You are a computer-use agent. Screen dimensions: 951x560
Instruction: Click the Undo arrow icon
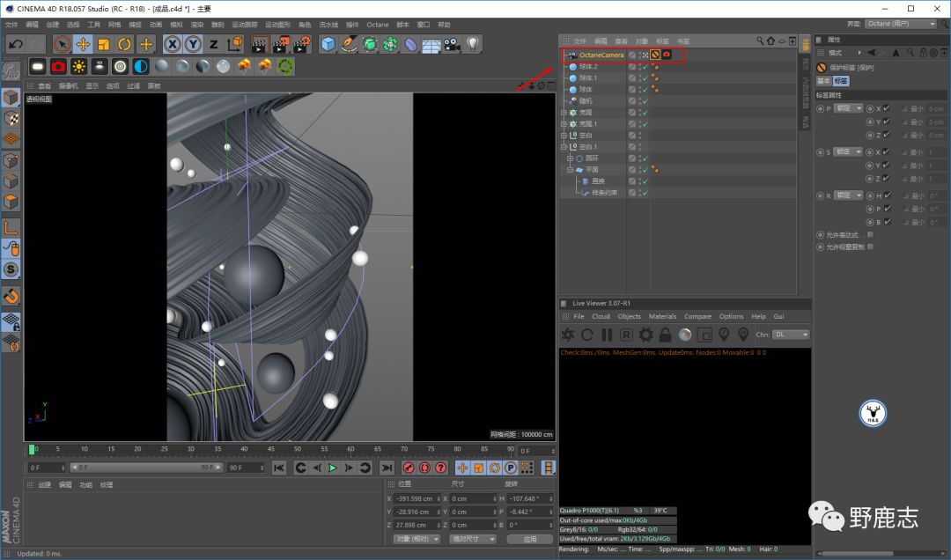[15, 44]
